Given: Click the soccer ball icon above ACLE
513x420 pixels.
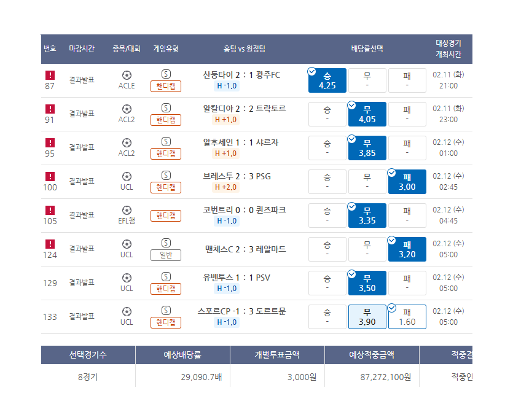Looking at the screenshot, I should [x=127, y=75].
